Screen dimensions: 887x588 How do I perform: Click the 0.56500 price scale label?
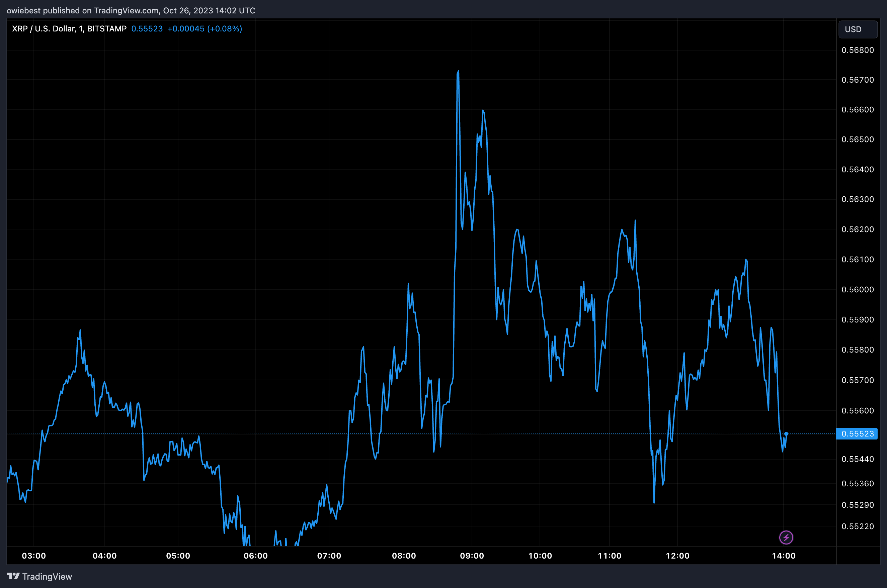coord(857,139)
